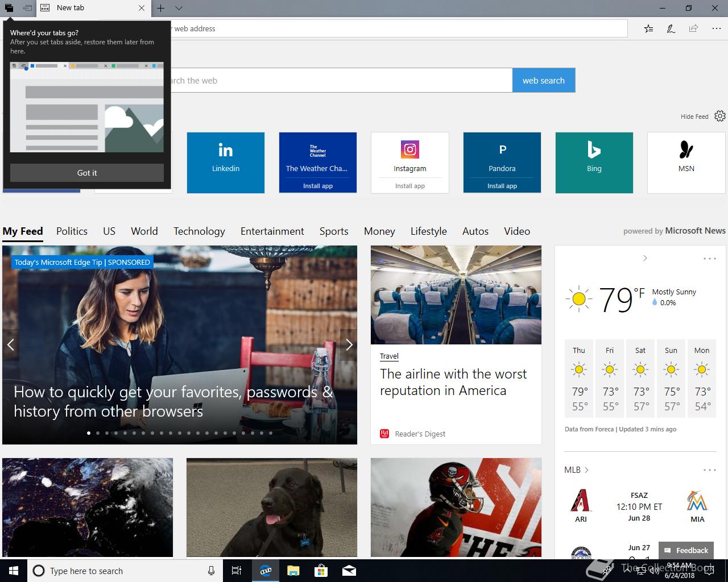Viewport: 728px width, 582px height.
Task: Click the airplane cabin thumbnail
Action: click(x=456, y=295)
